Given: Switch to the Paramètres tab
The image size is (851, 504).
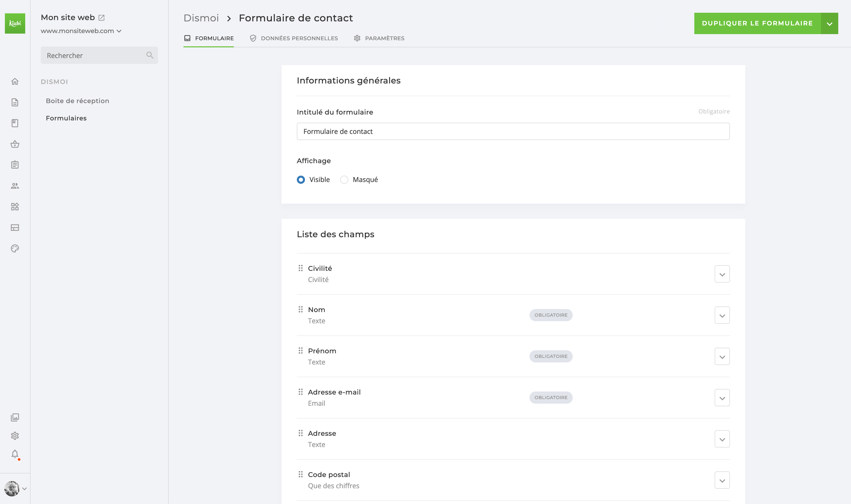Looking at the screenshot, I should pos(379,38).
